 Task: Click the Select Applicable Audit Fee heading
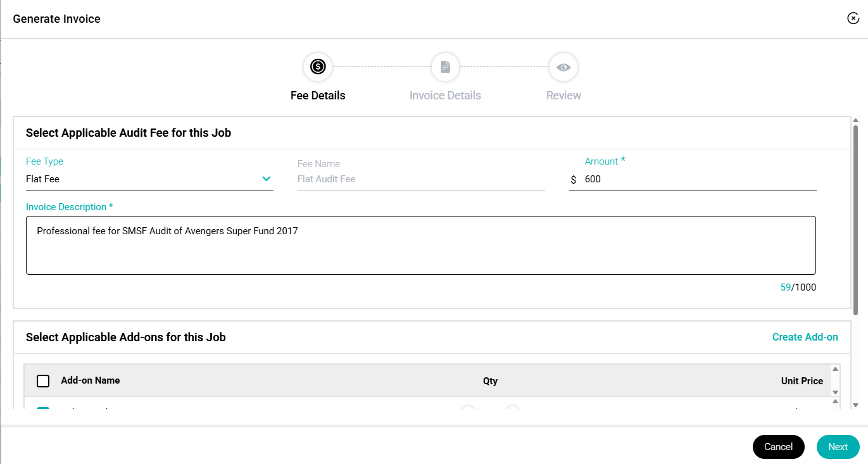coord(129,133)
